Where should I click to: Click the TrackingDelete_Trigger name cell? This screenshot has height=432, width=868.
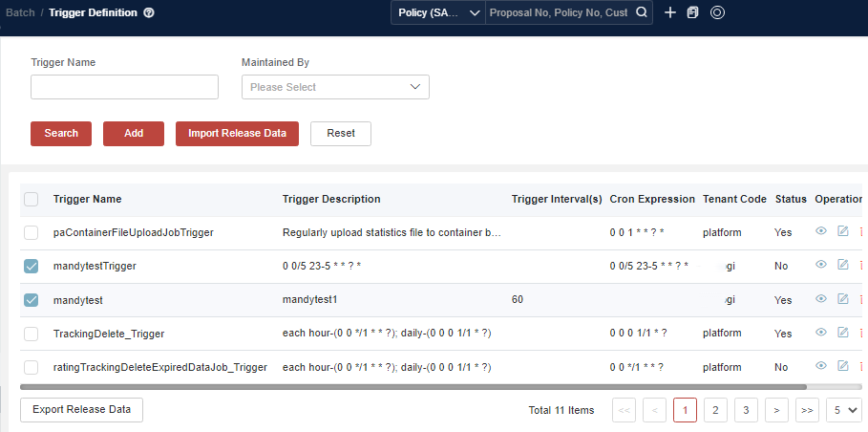pyautogui.click(x=109, y=334)
